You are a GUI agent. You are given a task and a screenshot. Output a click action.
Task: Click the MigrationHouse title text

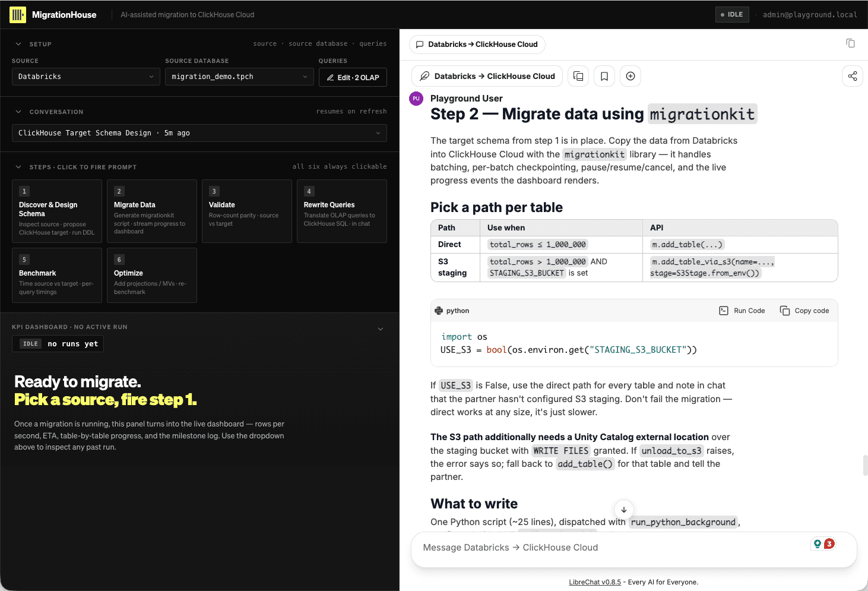pos(64,15)
